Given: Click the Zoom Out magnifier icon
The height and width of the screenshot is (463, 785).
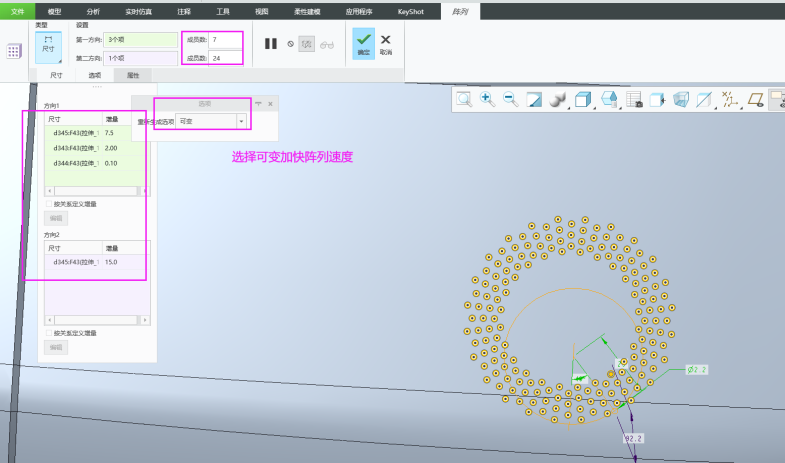Looking at the screenshot, I should (511, 99).
